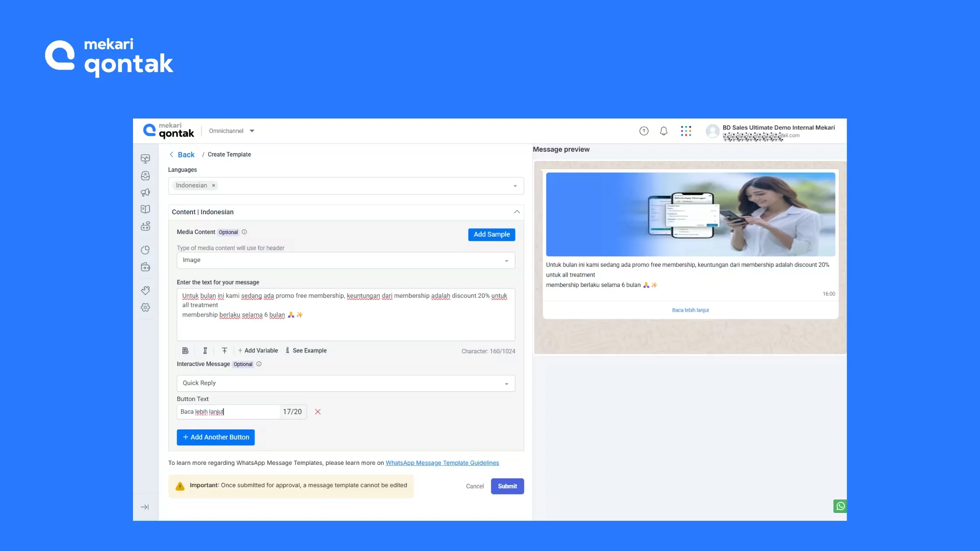Open the help question mark icon
The image size is (980, 551).
pos(644,131)
